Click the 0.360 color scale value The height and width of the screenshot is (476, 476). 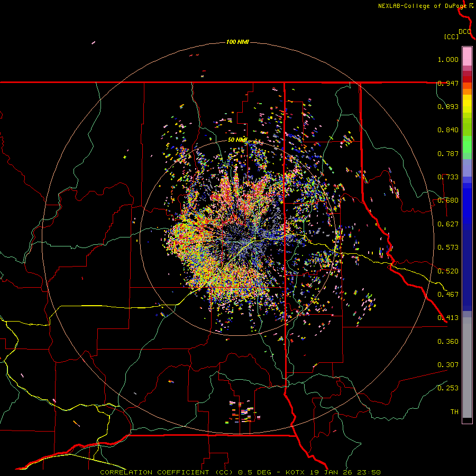[x=448, y=342]
